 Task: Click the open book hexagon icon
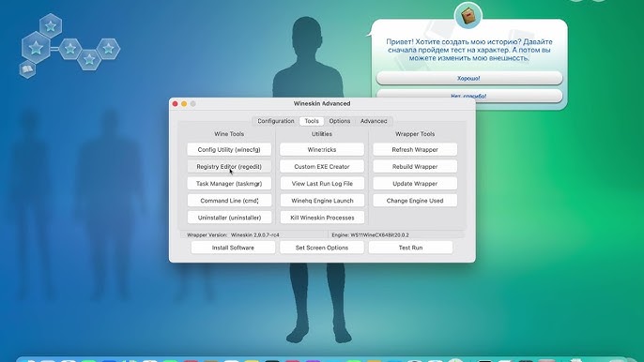coord(27,69)
